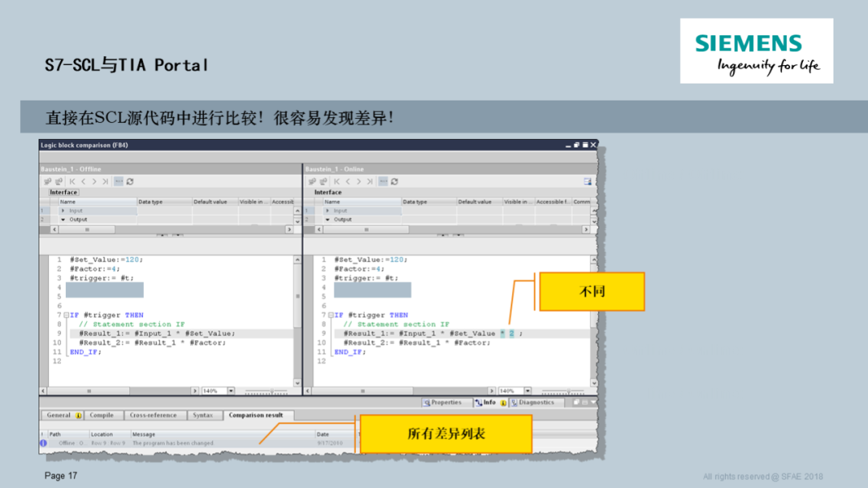Jump to first difference in Online pane
Viewport: 868px width, 488px height.
point(337,182)
